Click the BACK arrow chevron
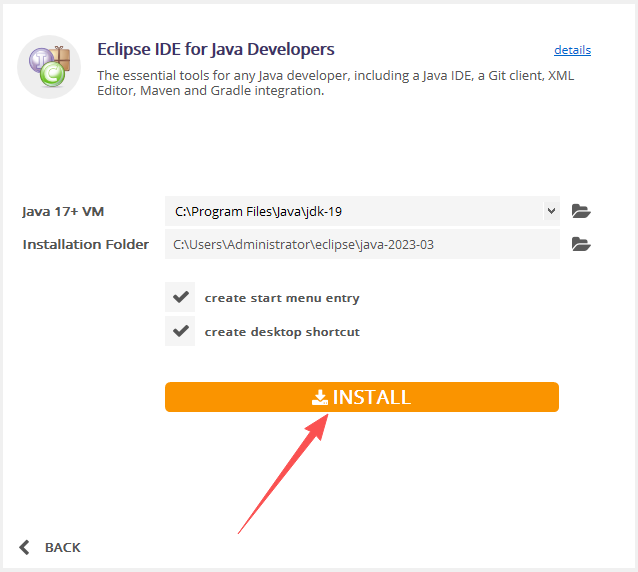Screen dimensions: 638x572 [x=24, y=547]
